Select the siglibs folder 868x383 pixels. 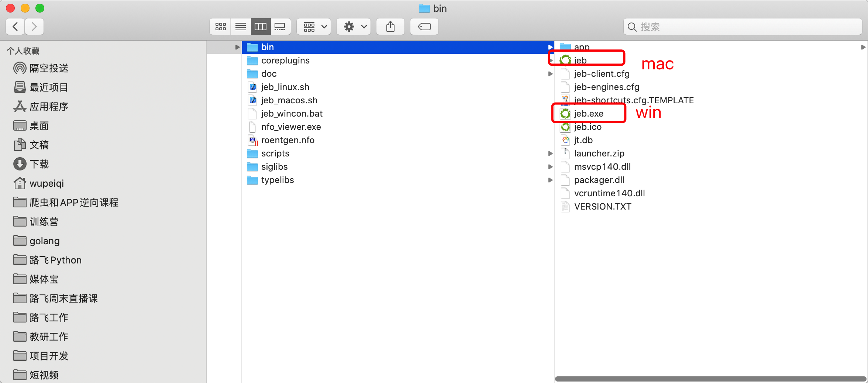pyautogui.click(x=267, y=167)
